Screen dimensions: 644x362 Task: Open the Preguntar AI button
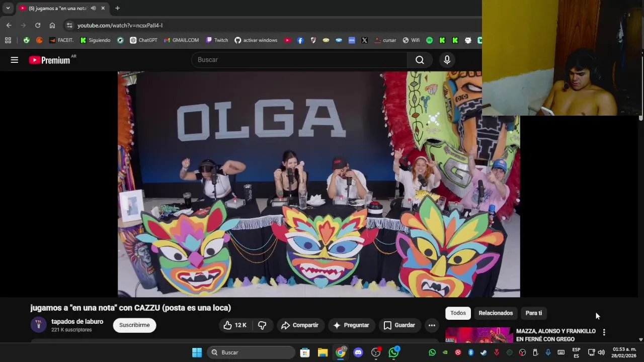tap(351, 325)
